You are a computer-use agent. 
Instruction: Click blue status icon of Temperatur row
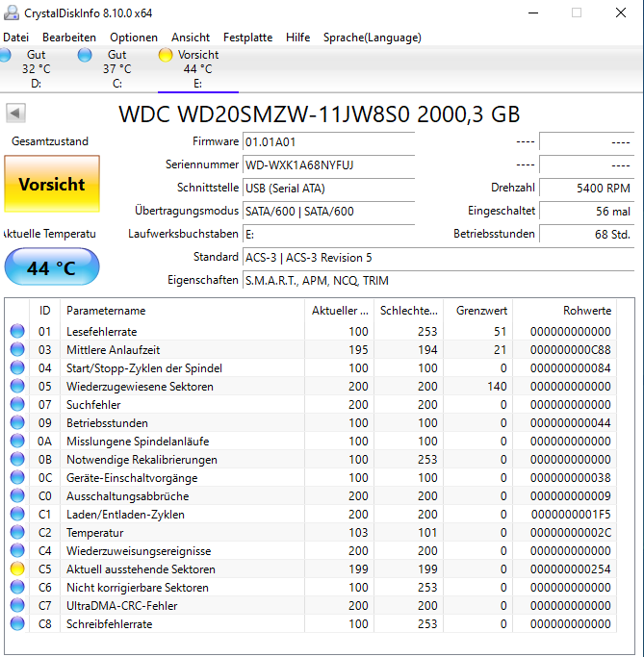pos(17,532)
